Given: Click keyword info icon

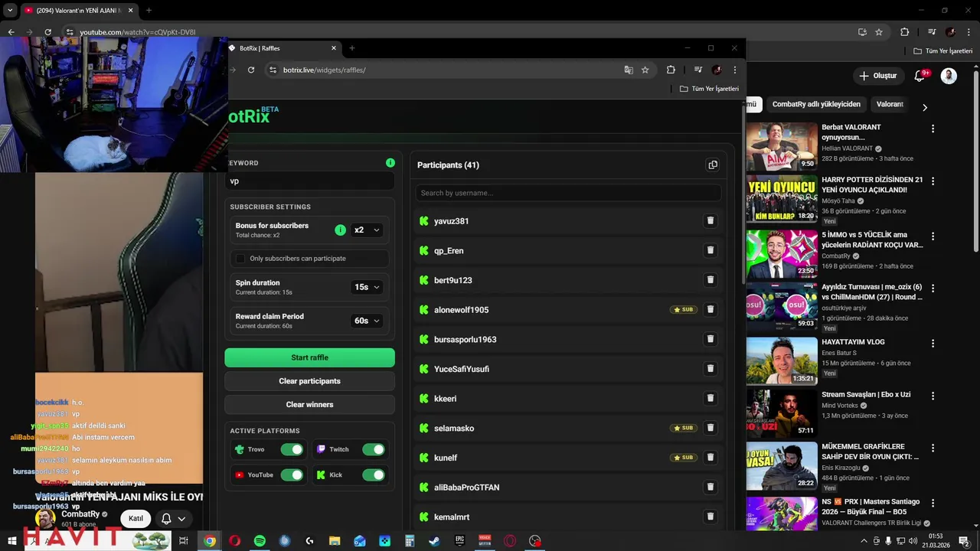Looking at the screenshot, I should click(390, 163).
